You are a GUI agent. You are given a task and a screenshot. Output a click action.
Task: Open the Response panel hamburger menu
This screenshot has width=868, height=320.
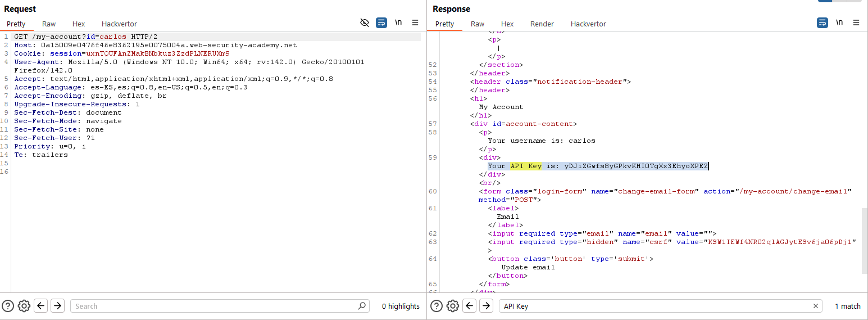click(856, 23)
